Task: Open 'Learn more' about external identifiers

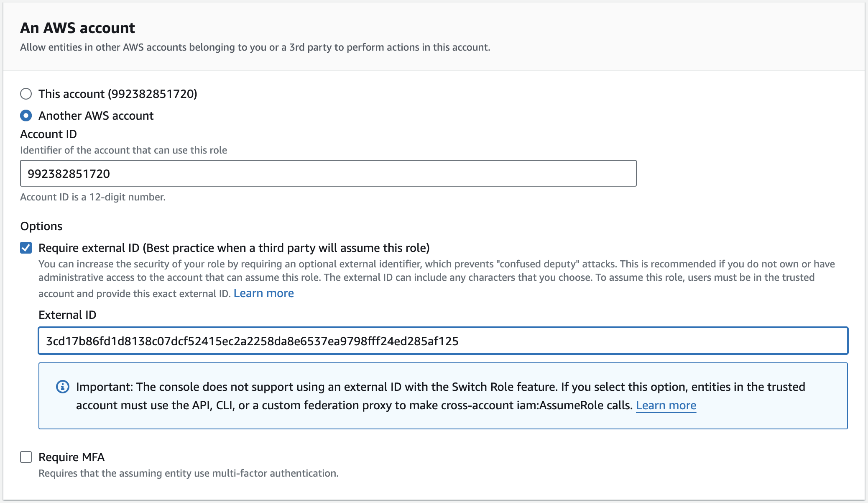Action: pyautogui.click(x=264, y=293)
